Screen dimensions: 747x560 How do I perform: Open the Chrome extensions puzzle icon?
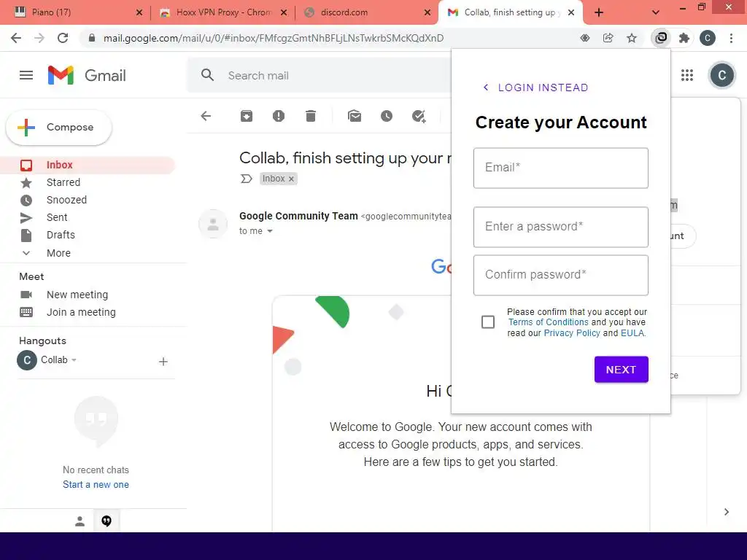(x=684, y=38)
